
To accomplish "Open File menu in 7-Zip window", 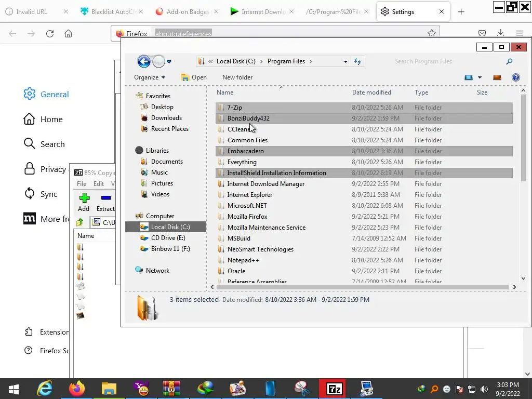I will tap(82, 183).
